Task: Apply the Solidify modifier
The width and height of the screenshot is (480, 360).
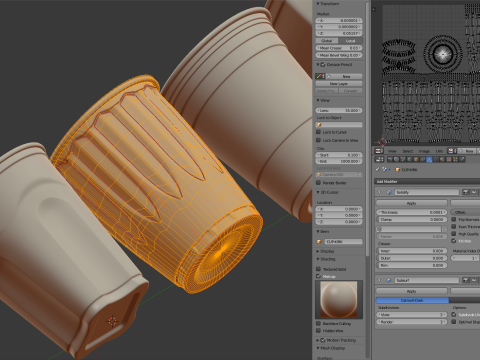Action: pos(411,203)
